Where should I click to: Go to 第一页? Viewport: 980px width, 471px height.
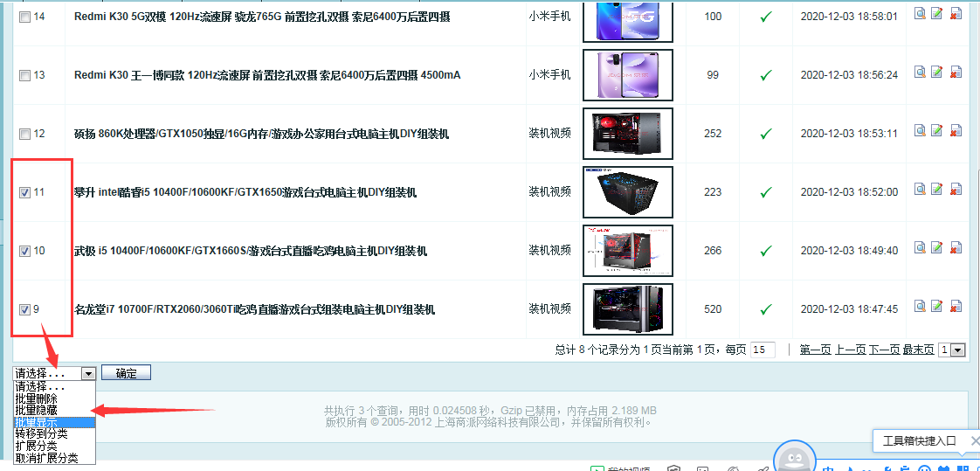(x=815, y=350)
